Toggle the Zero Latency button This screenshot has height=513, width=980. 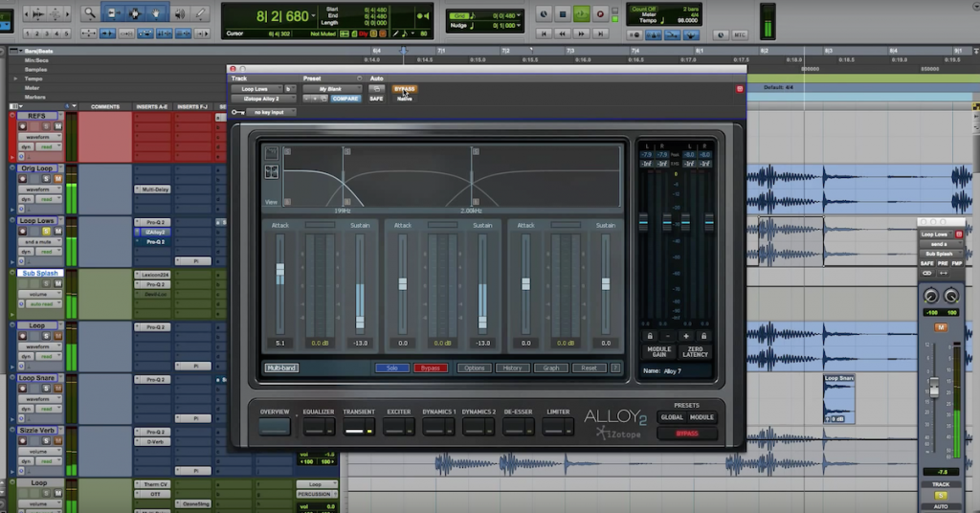click(695, 352)
